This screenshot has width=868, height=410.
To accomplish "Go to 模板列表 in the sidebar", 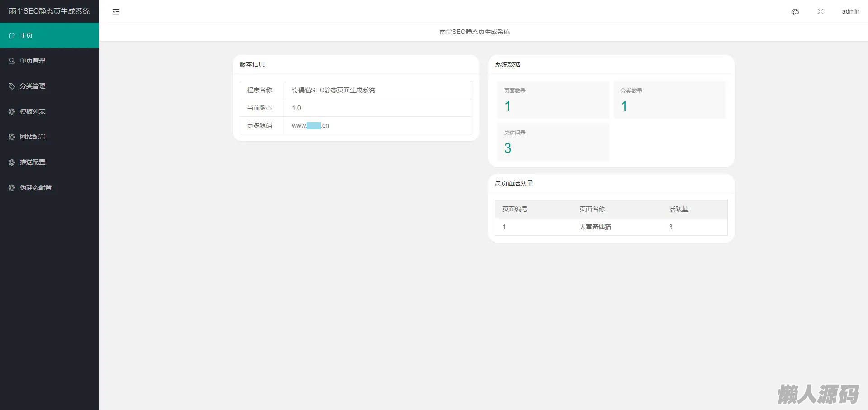I will coord(33,111).
